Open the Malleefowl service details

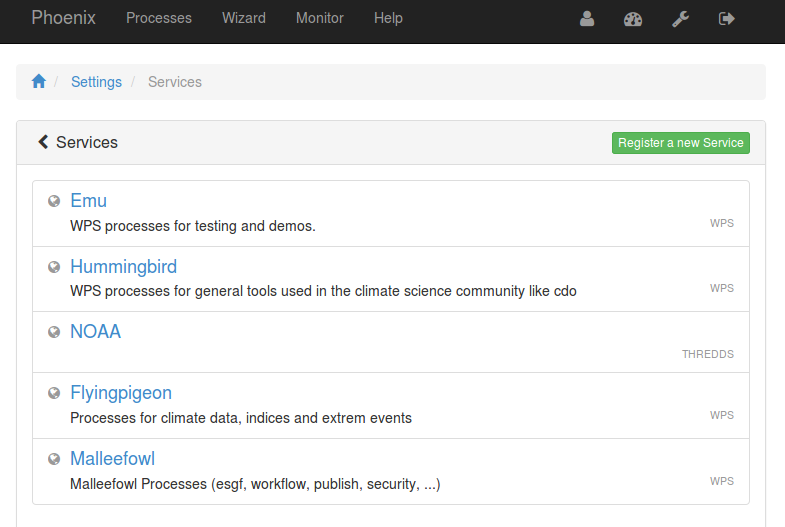[112, 458]
